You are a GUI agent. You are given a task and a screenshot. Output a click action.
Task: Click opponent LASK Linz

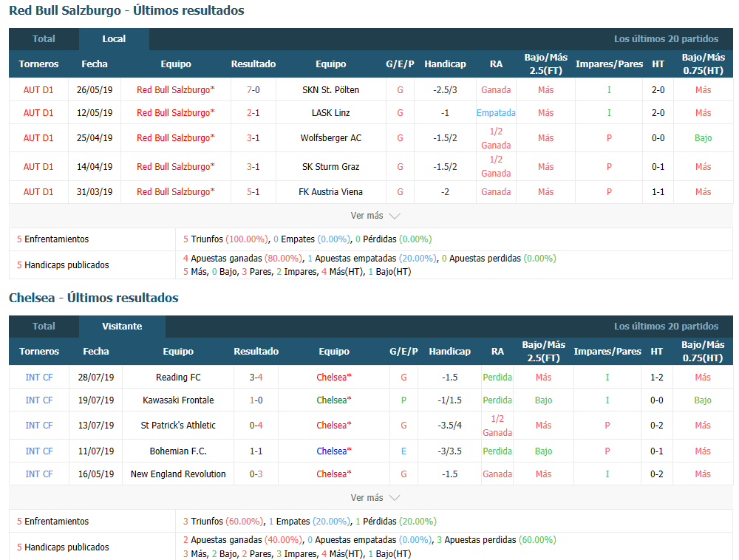[x=331, y=113]
